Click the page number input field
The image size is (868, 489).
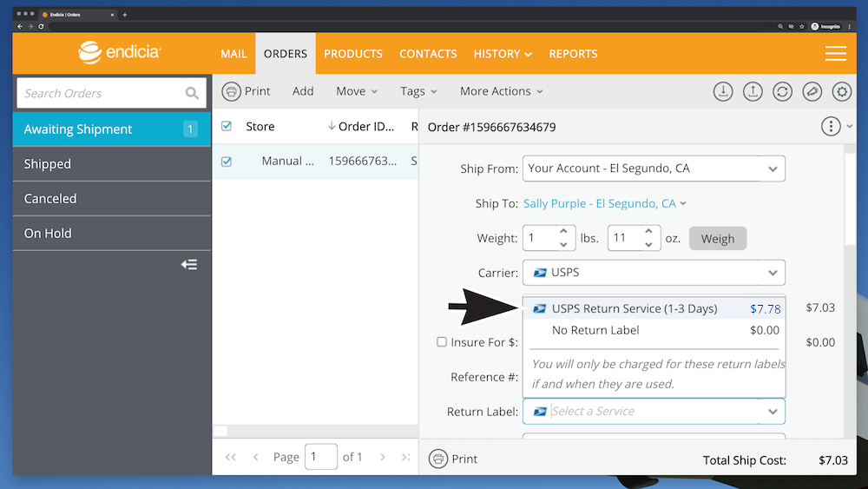pyautogui.click(x=320, y=457)
